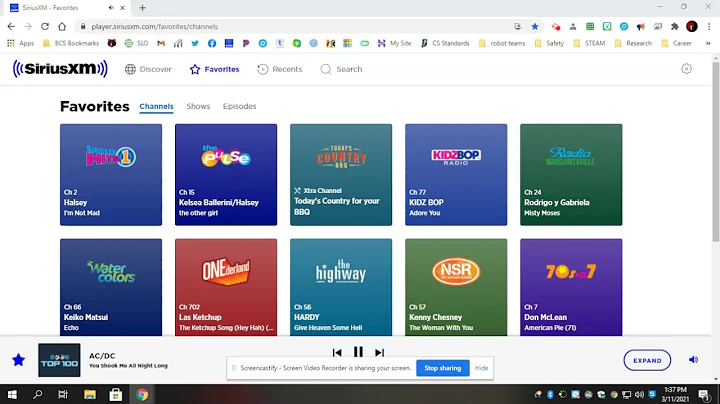Open the Extensions puzzle icon
720x404 pixels.
click(675, 27)
